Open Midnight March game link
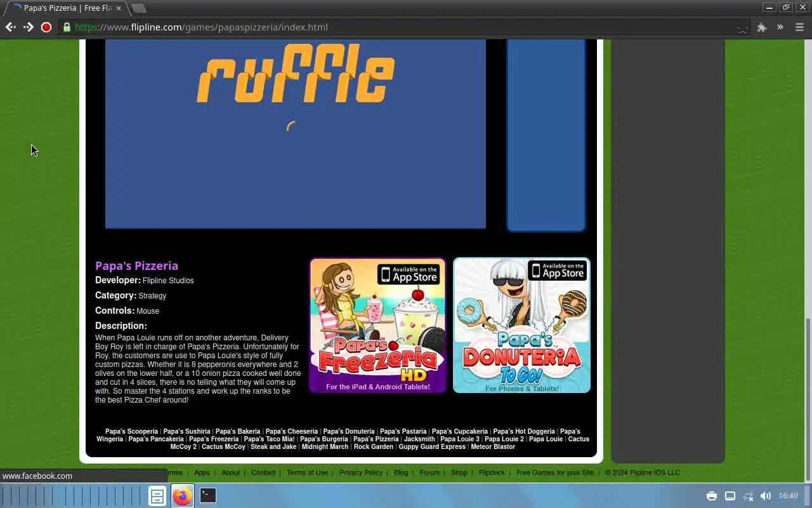Screen dimensions: 812x508 [325, 447]
